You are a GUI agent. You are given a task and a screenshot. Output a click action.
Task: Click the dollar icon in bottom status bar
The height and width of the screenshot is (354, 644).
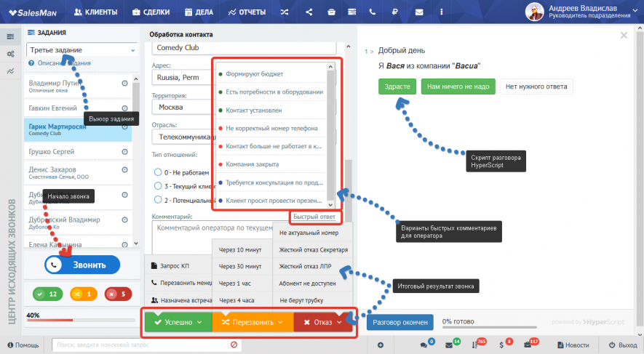coord(500,345)
